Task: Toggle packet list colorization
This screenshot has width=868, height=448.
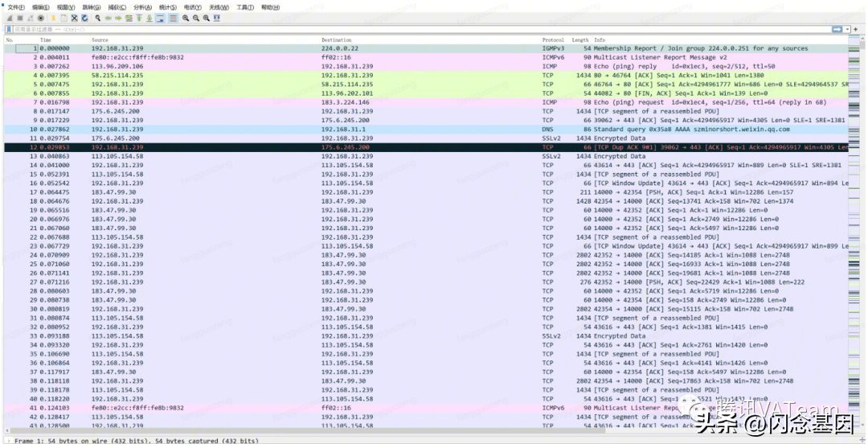Action: [173, 18]
